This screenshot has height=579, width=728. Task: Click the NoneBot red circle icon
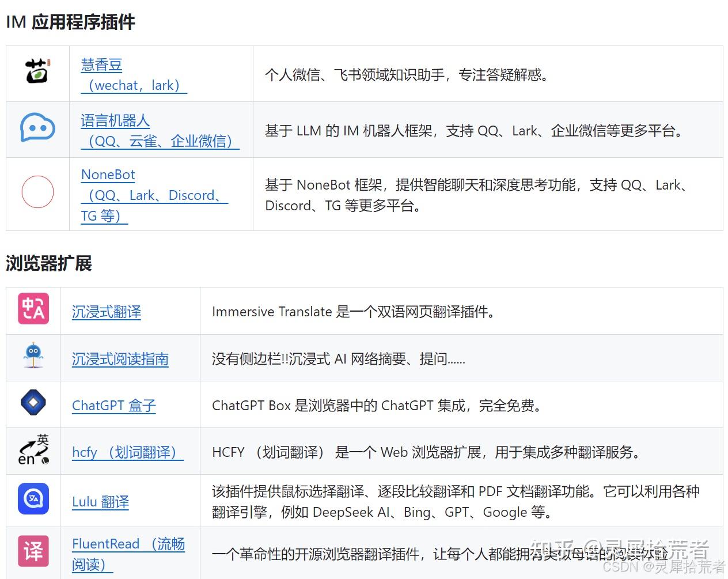[x=37, y=192]
